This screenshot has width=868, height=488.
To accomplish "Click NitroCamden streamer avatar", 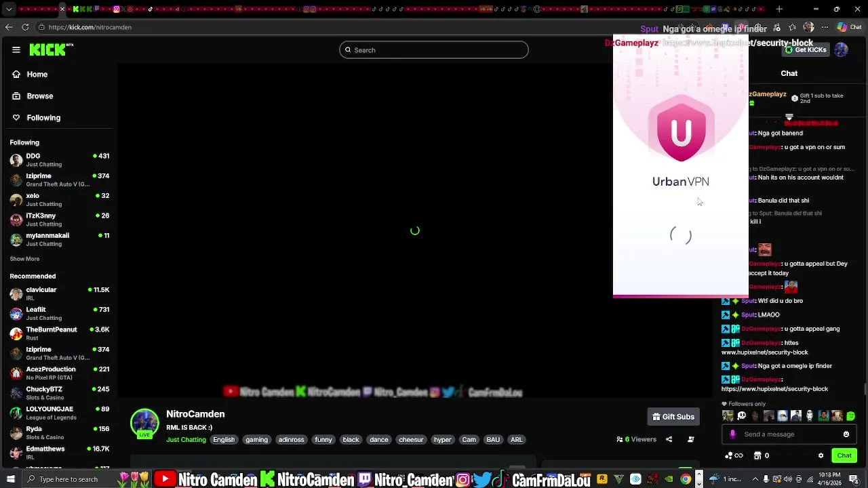I will click(144, 423).
